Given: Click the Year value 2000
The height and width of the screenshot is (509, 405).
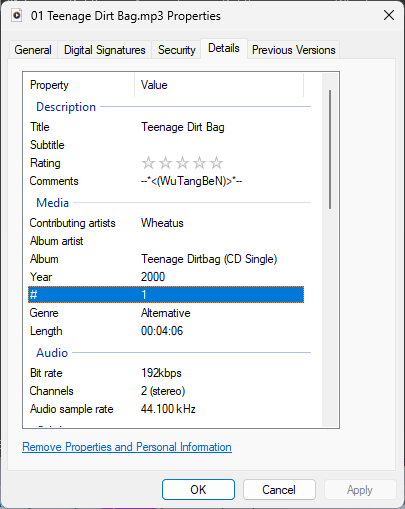Looking at the screenshot, I should [153, 277].
